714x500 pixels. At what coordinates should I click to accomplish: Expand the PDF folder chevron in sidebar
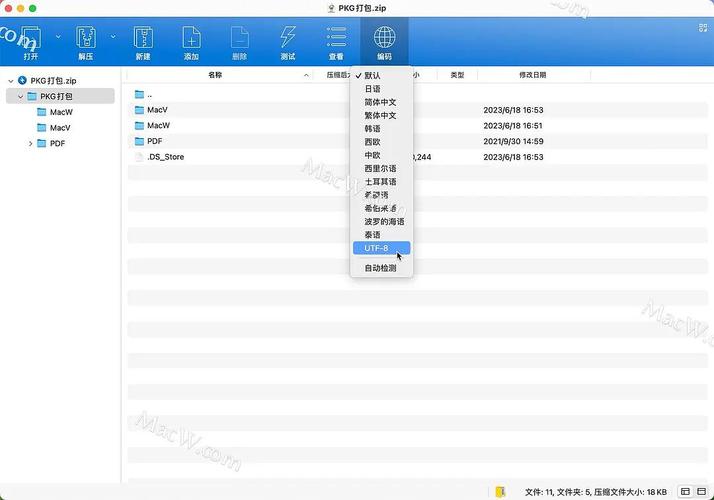(31, 143)
